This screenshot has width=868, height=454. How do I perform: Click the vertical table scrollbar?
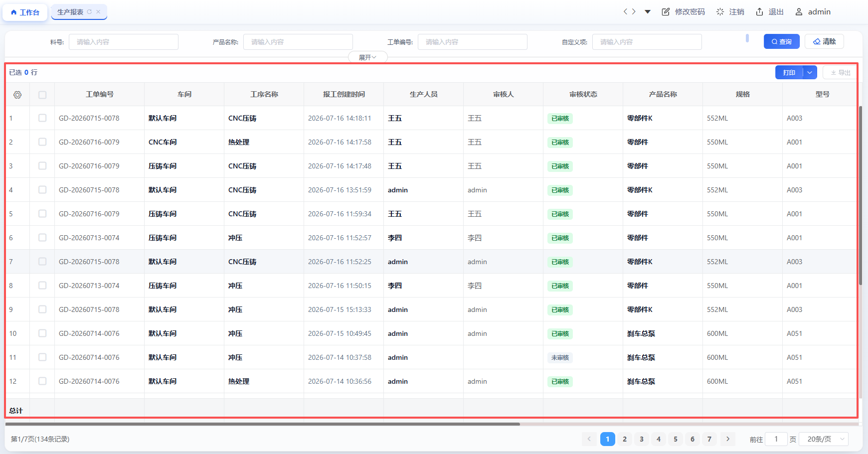coord(861,195)
